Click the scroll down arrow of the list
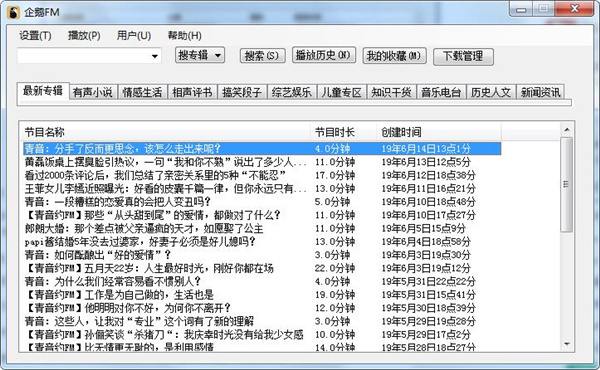This screenshot has width=600, height=370. pyautogui.click(x=567, y=344)
